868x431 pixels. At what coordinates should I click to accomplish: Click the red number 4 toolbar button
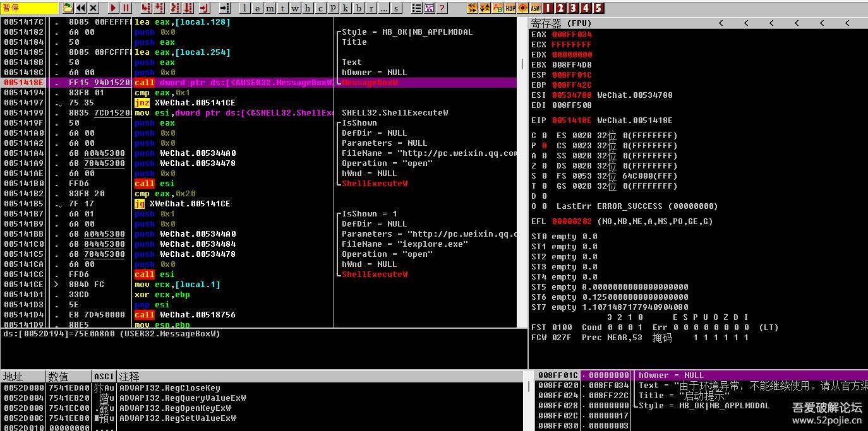(x=586, y=8)
